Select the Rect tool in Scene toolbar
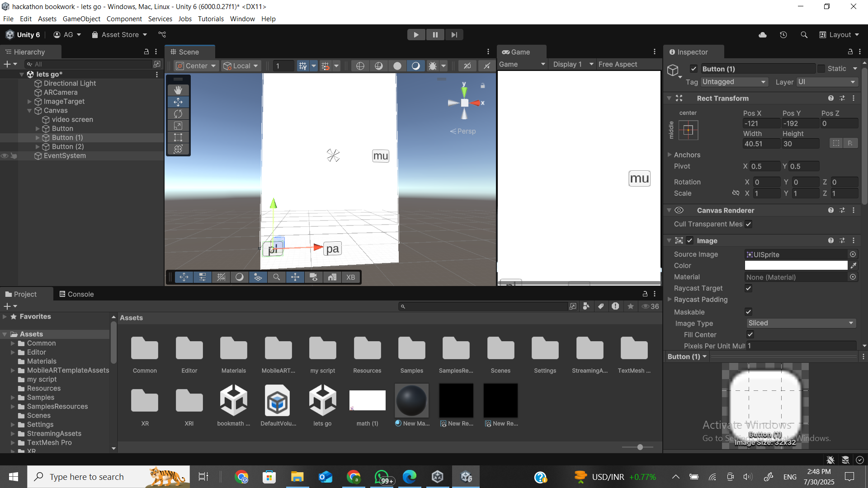The image size is (868, 488). [x=178, y=137]
